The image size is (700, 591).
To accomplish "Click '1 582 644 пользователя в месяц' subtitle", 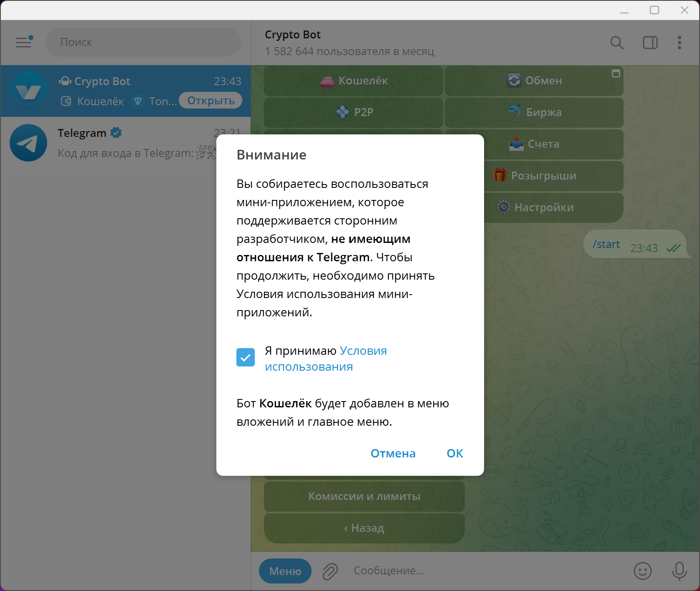I will tap(350, 51).
